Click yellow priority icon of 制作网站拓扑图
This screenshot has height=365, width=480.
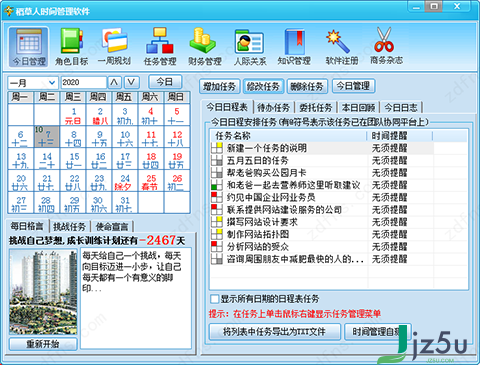[x=217, y=234]
